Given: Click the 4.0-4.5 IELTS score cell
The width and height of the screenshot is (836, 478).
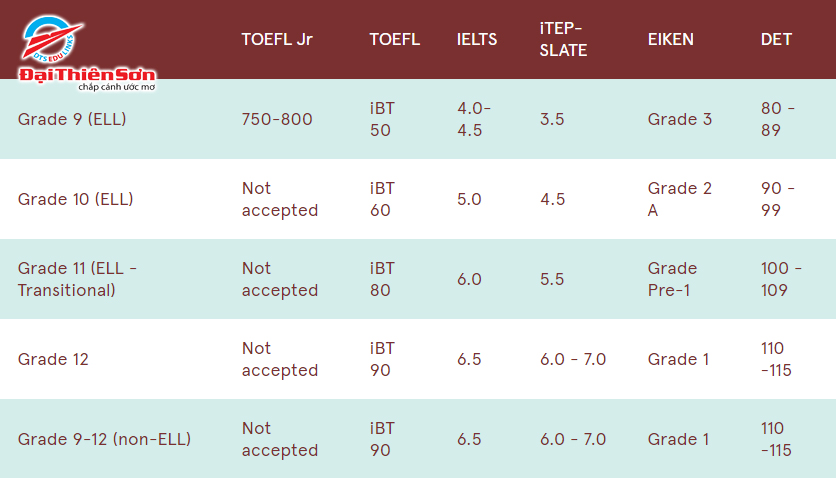Looking at the screenshot, I should pos(475,120).
